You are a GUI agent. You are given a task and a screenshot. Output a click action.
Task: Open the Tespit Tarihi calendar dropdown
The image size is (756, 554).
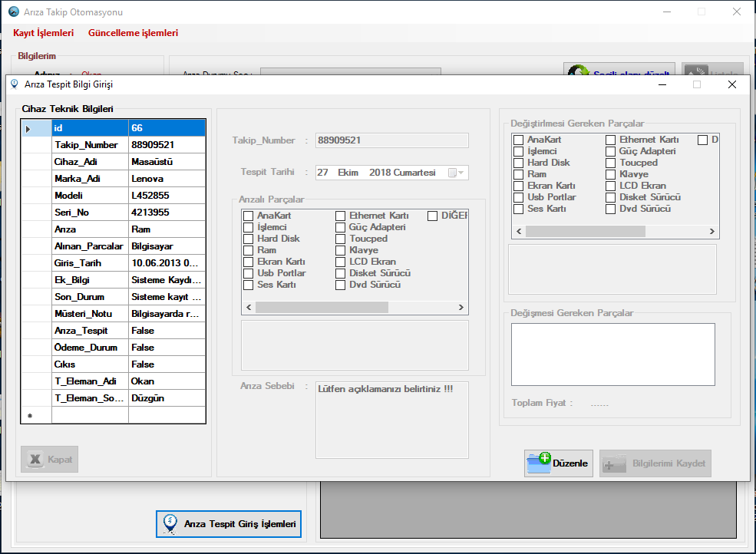(456, 173)
